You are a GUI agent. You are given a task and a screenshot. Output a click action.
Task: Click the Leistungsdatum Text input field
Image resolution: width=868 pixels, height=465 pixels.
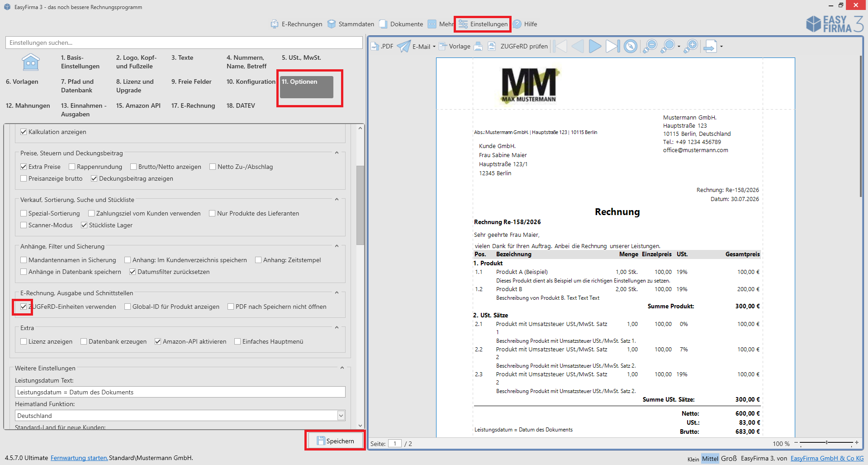tap(180, 392)
